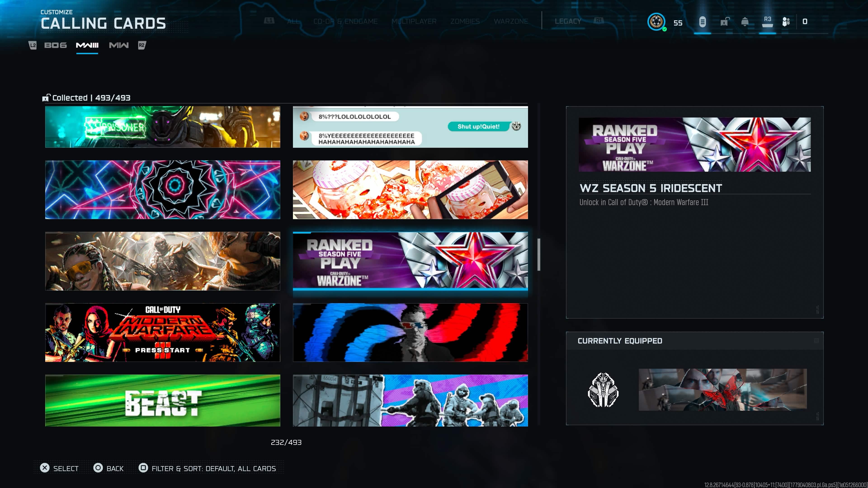
Task: Click the party count 0
Action: click(805, 21)
